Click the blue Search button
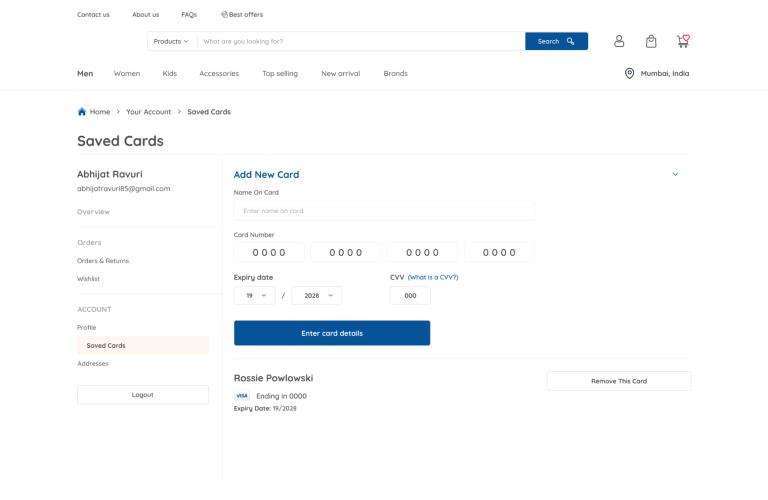 click(x=556, y=41)
